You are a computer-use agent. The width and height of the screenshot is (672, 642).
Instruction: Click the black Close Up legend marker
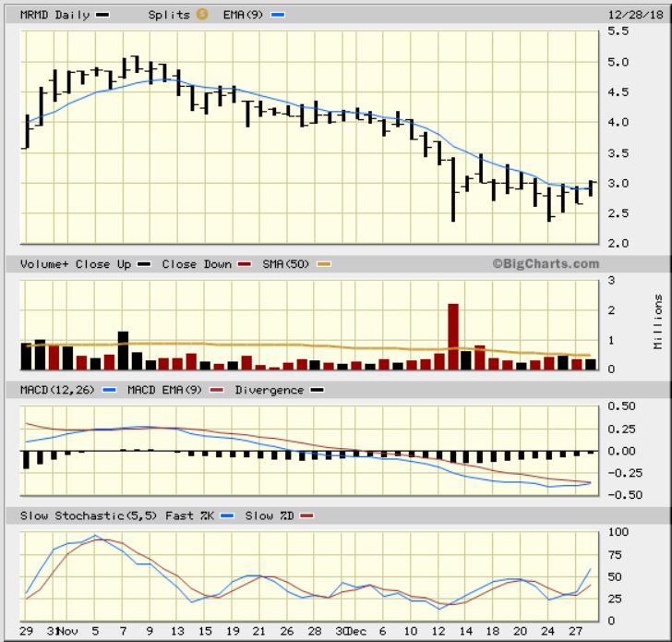click(x=144, y=264)
